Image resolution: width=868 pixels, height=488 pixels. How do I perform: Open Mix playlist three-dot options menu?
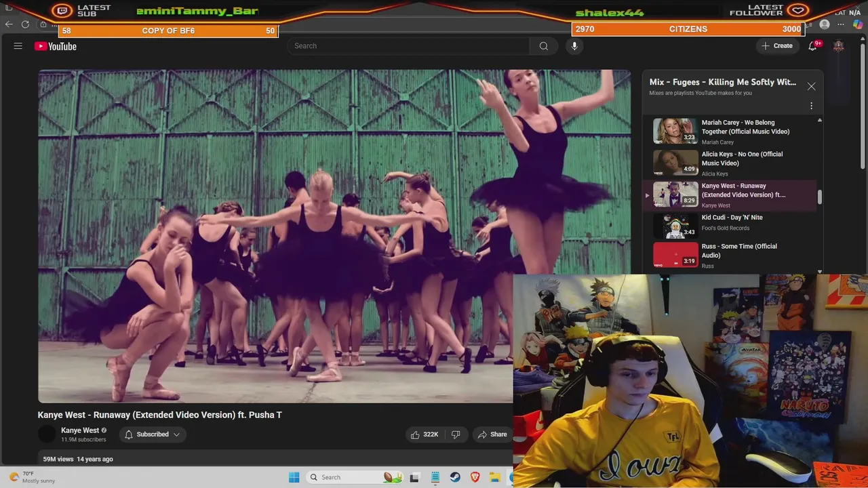point(811,106)
